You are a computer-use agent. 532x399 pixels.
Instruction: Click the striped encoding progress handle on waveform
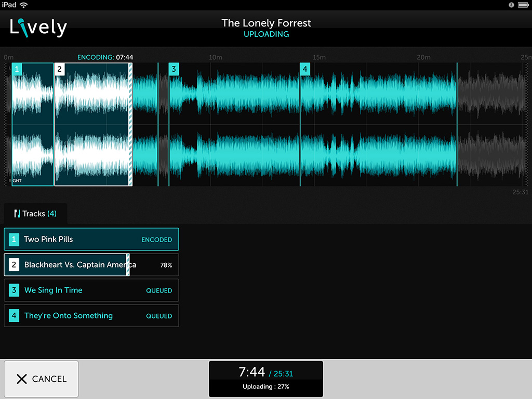pyautogui.click(x=130, y=124)
